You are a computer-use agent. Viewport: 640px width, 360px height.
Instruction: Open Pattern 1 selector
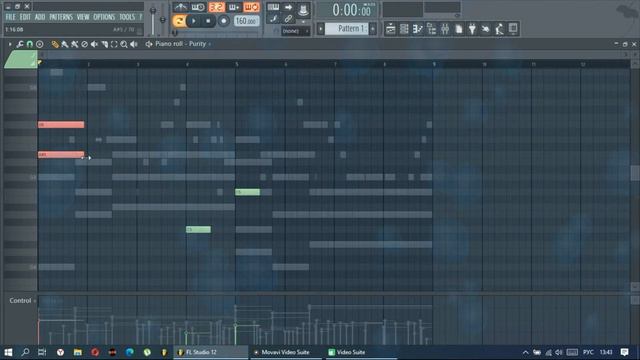click(x=347, y=29)
